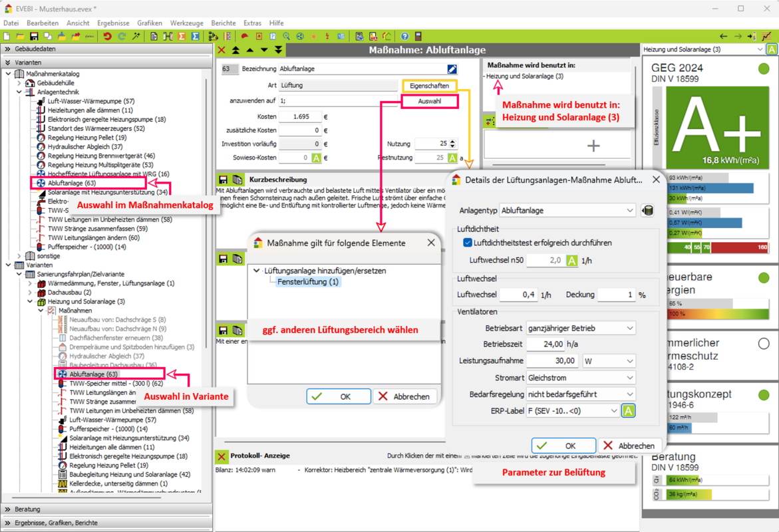Click Abbrechen in ventilation details dialog
This screenshot has height=532, width=779.
click(629, 446)
